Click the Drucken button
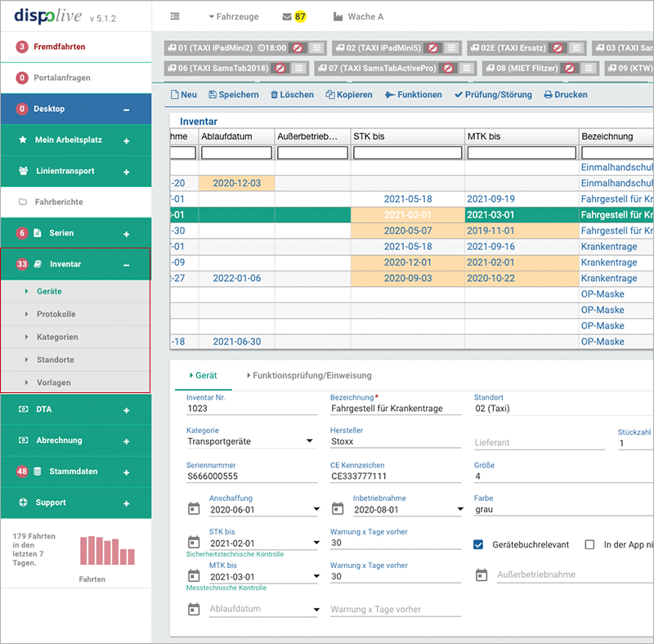The height and width of the screenshot is (644, 654). [x=566, y=95]
